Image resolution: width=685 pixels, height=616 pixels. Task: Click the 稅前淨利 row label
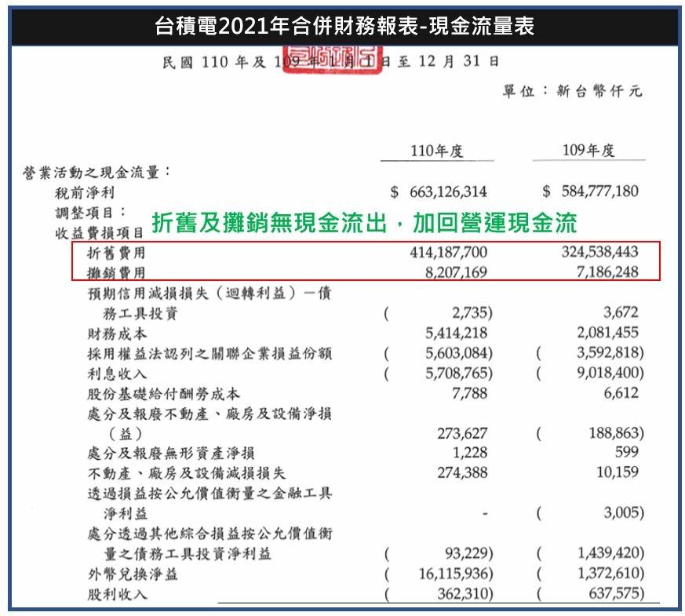pos(84,193)
